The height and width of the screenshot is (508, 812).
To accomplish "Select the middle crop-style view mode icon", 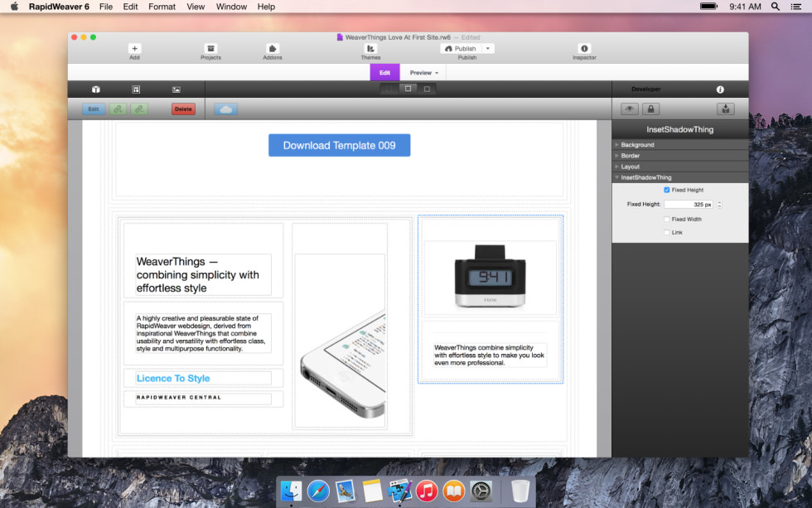I will [408, 89].
